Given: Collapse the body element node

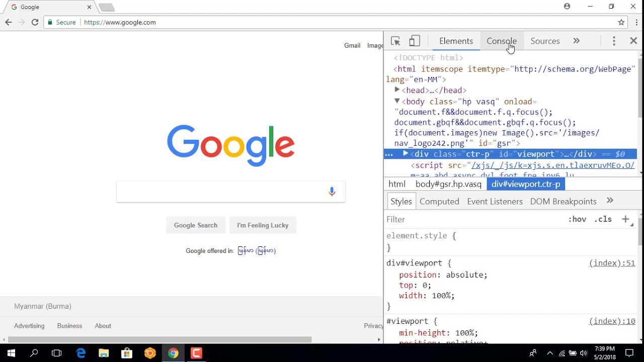Looking at the screenshot, I should [397, 101].
